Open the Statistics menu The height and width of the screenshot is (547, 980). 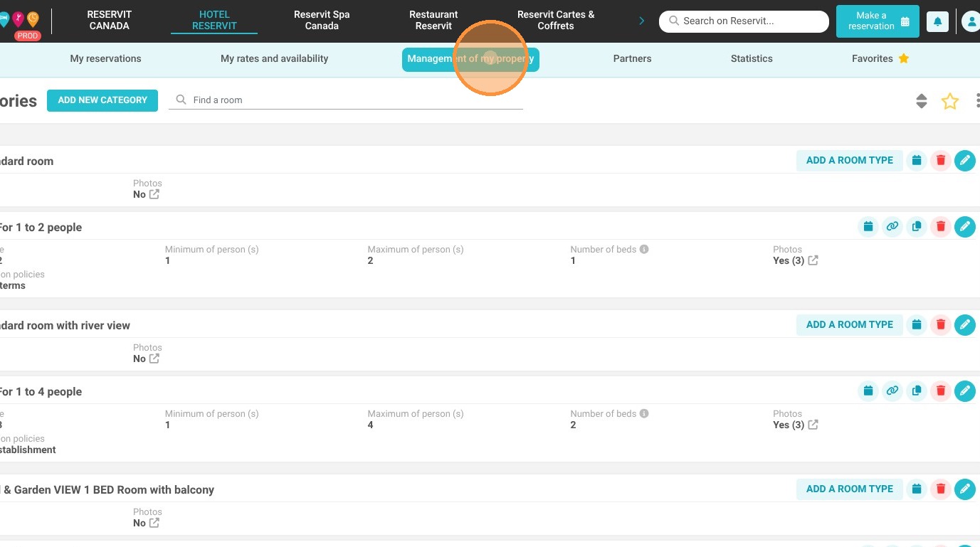[x=752, y=59]
